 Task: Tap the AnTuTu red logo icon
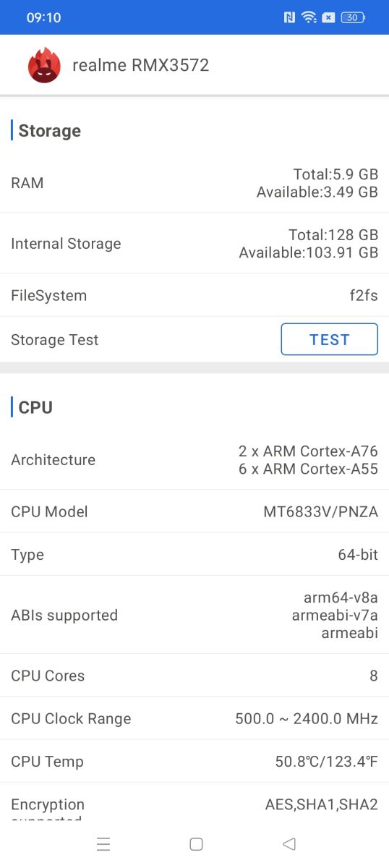click(44, 65)
